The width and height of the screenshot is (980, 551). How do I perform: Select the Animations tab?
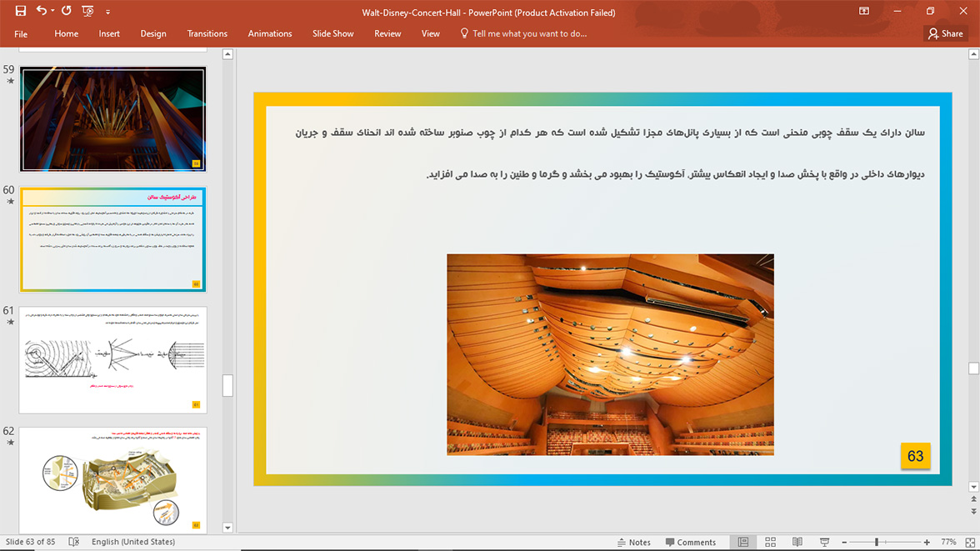[x=270, y=34]
